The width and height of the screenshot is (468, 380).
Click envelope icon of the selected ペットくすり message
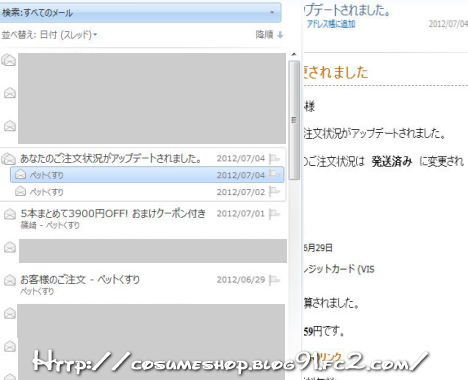(21, 174)
